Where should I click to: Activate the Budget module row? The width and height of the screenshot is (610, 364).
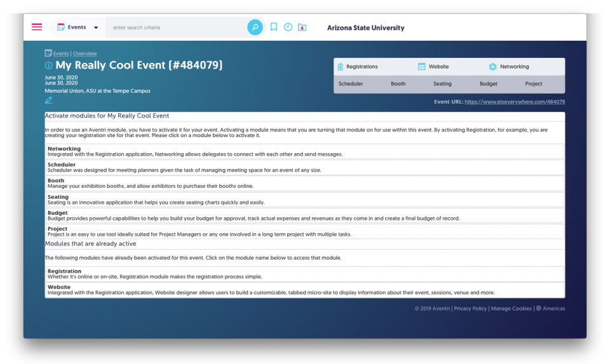pyautogui.click(x=304, y=215)
